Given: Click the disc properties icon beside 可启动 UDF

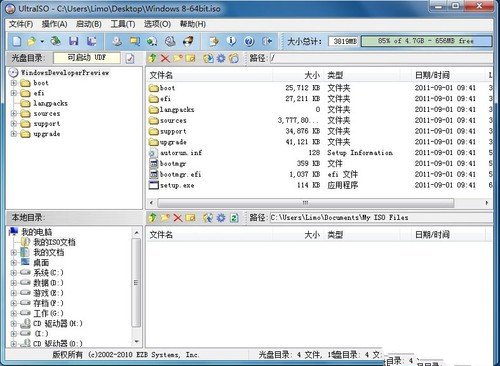Looking at the screenshot, I should point(130,58).
